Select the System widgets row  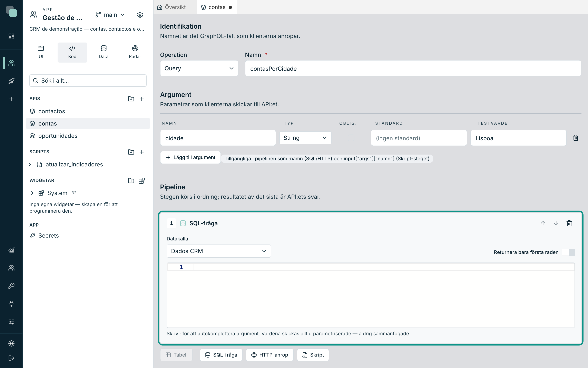pyautogui.click(x=88, y=193)
